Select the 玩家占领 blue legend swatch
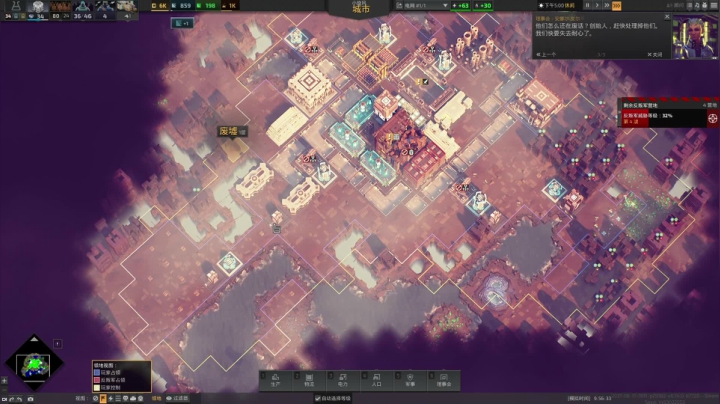 point(96,373)
